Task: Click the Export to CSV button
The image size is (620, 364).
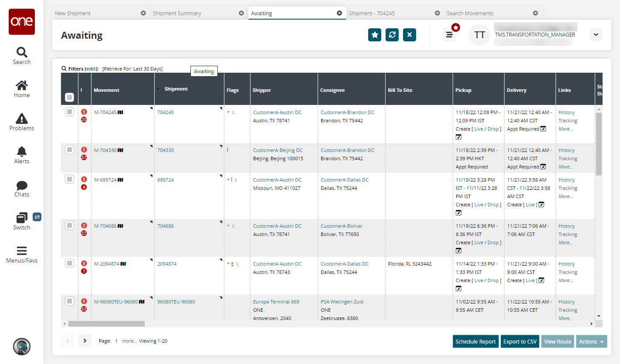Action: click(x=520, y=341)
